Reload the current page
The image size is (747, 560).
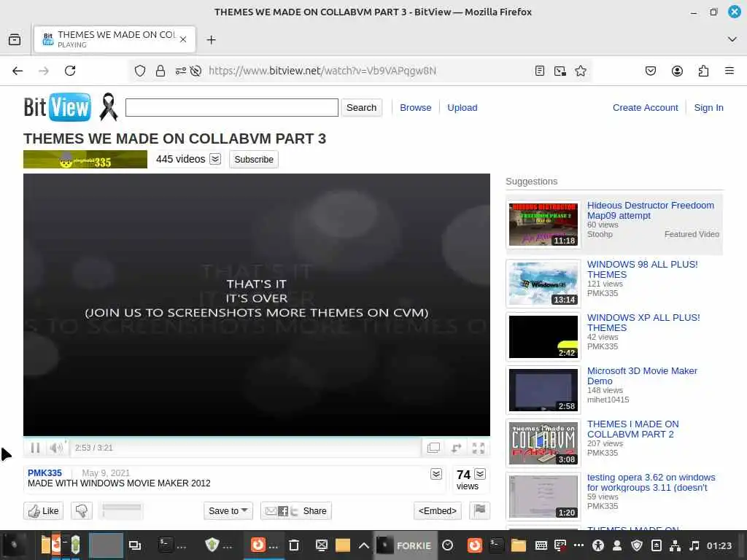[70, 71]
